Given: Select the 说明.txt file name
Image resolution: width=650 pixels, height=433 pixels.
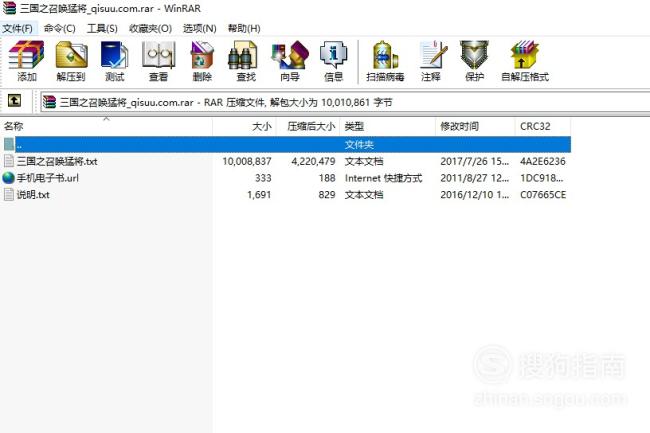Looking at the screenshot, I should [x=33, y=195].
